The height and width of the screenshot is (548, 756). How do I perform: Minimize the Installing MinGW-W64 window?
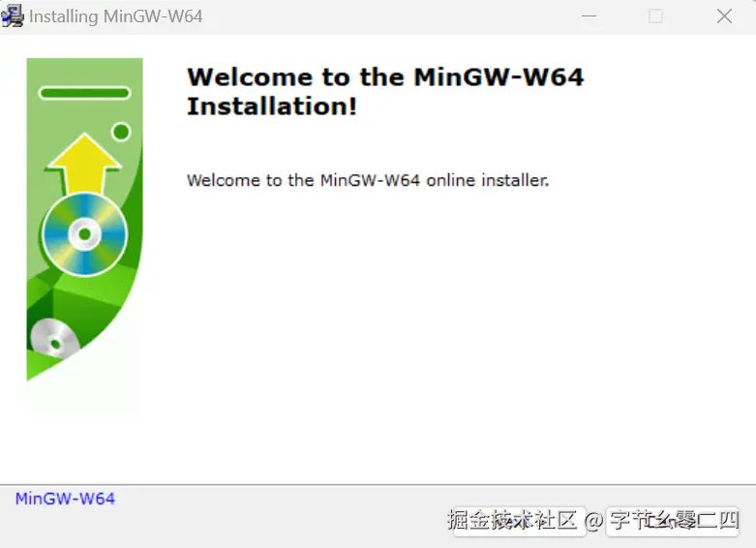point(589,15)
